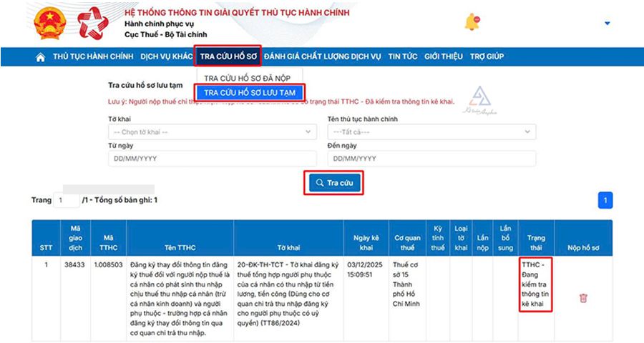Expand the user account arrow at top right

tap(607, 24)
